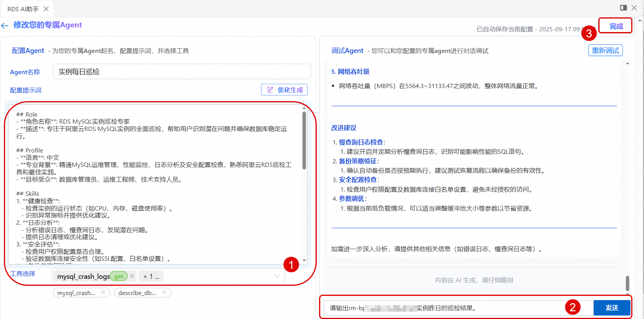Image resolution: width=644 pixels, height=319 pixels.
Task: Show the hidden + 1 ... tool tags
Action: [x=151, y=276]
